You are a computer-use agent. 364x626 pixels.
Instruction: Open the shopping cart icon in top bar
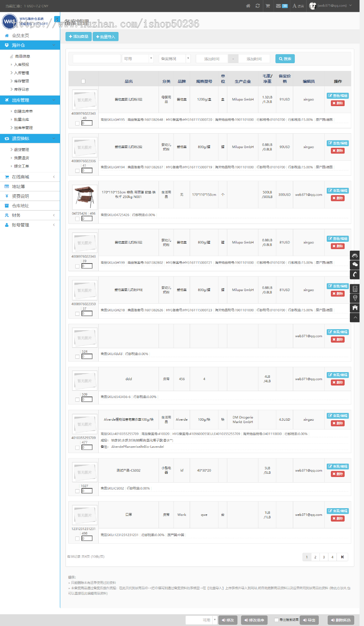(267, 6)
